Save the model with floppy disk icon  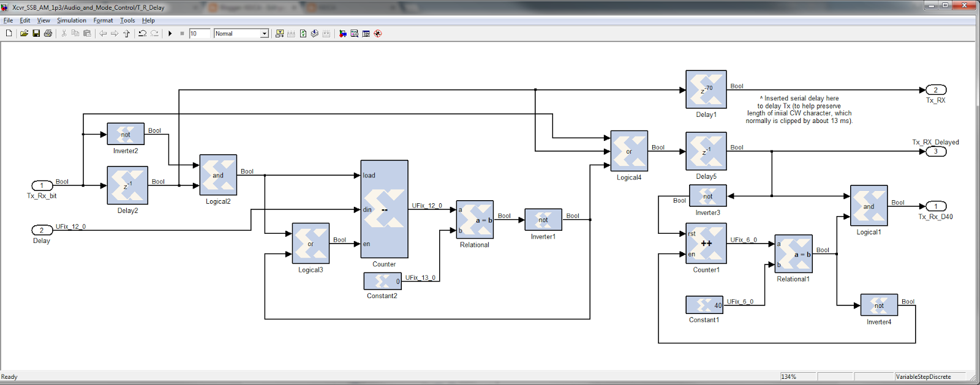[36, 34]
